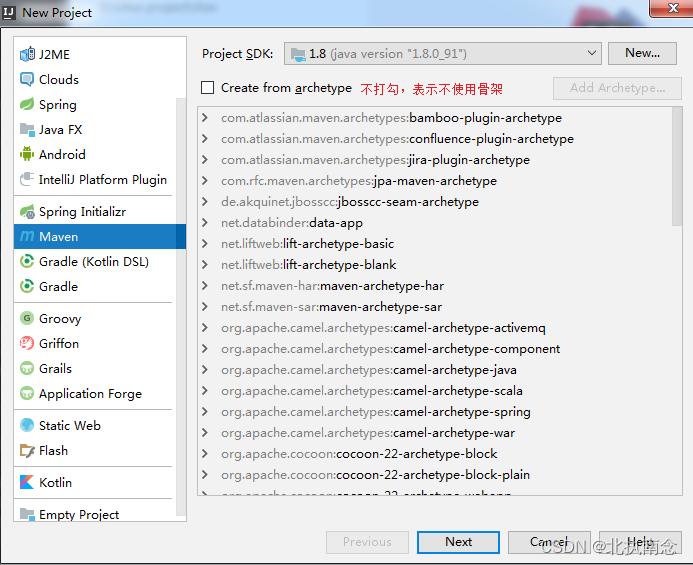The width and height of the screenshot is (693, 565).
Task: Click the Previous button
Action: tap(367, 542)
